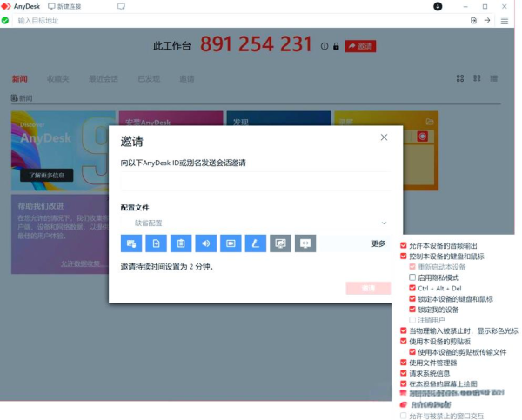Click the 发现 news card
This screenshot has width=522, height=420.
point(278,118)
